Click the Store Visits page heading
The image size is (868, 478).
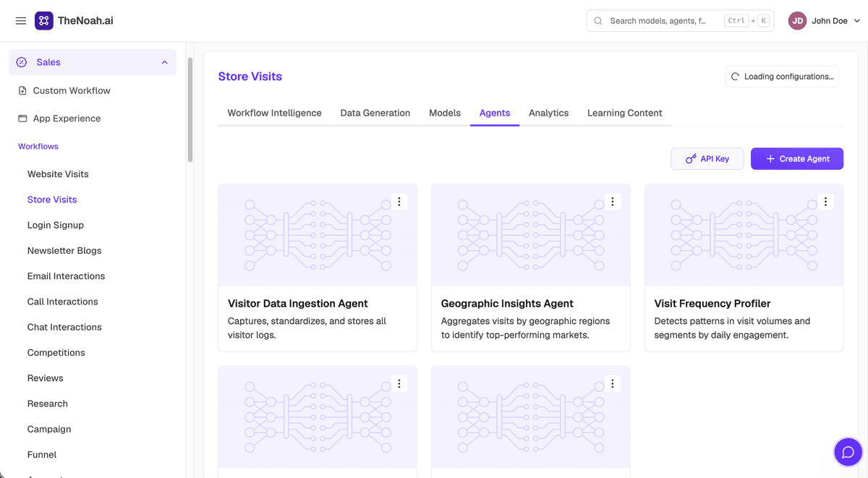[x=250, y=77]
